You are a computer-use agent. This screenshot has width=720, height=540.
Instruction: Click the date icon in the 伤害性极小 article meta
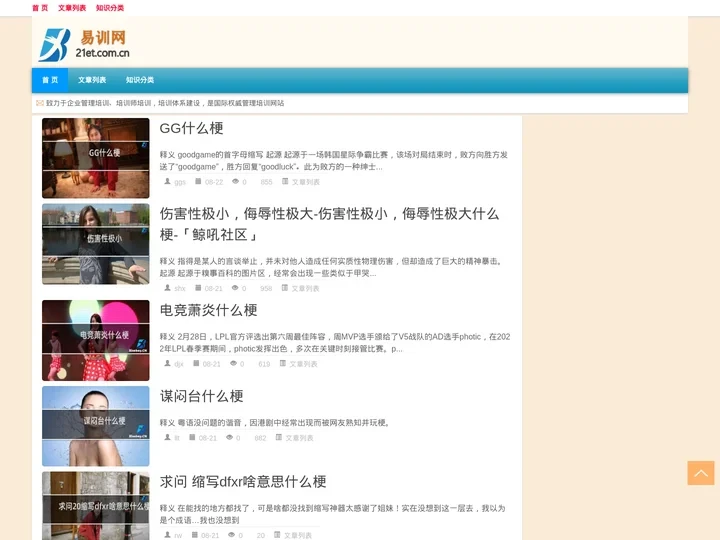(198, 288)
